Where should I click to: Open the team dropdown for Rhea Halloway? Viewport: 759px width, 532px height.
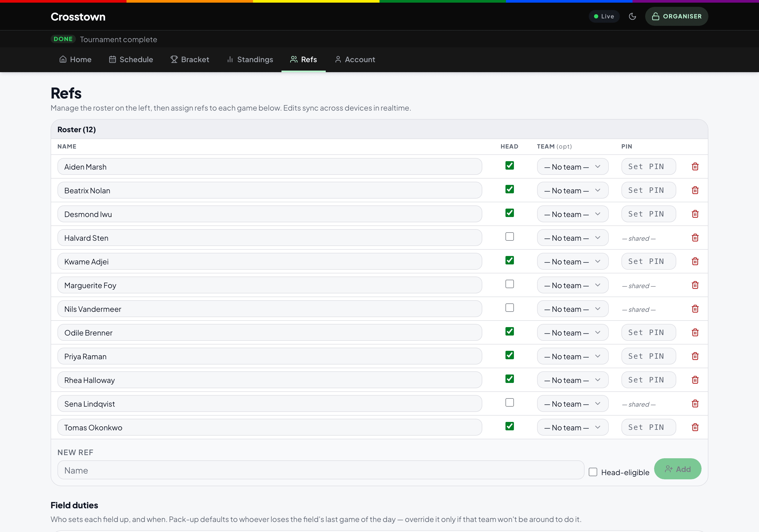[573, 380]
